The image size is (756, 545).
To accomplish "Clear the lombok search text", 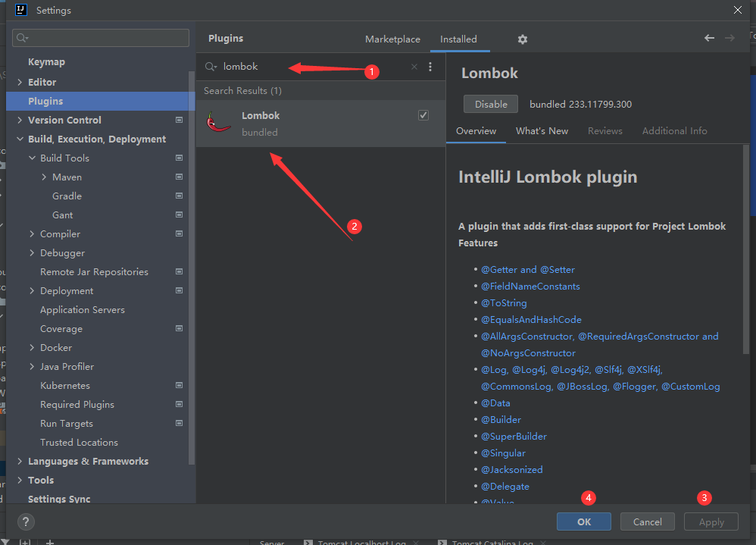I will (414, 67).
